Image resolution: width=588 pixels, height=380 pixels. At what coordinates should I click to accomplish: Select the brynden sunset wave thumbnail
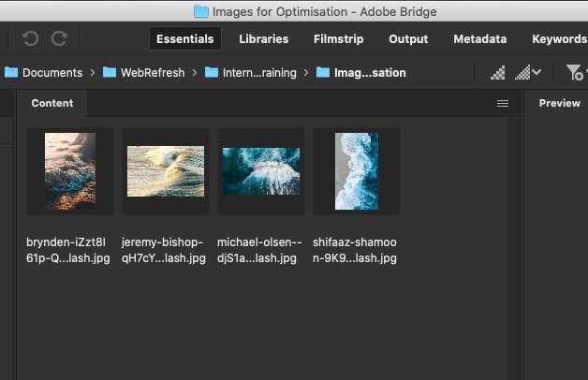(70, 171)
